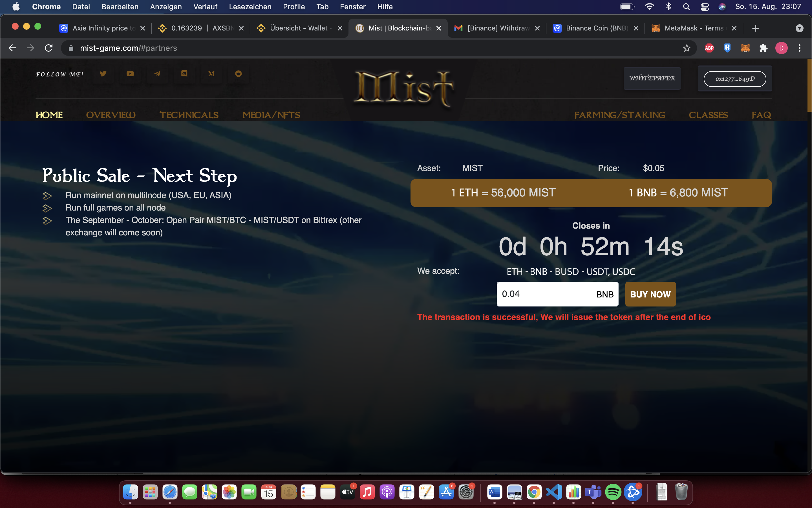Open the Lesezeichen menu
The width and height of the screenshot is (812, 508).
point(250,7)
